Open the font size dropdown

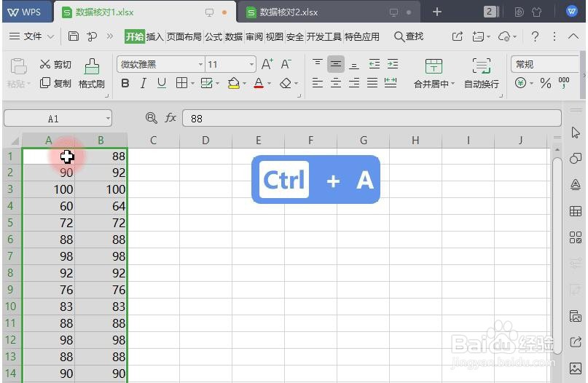coord(251,65)
